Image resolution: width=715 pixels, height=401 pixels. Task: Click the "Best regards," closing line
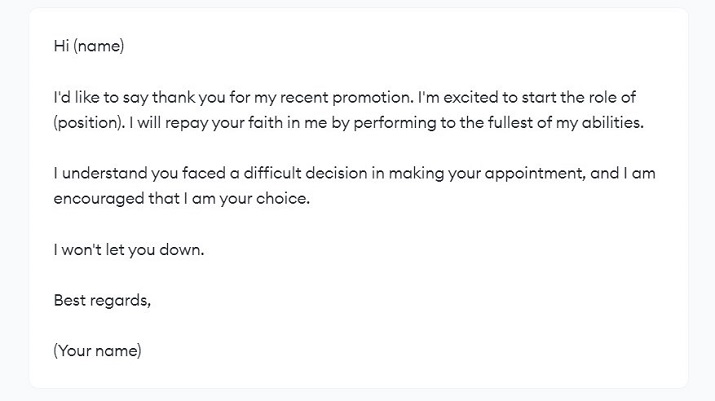(x=102, y=301)
